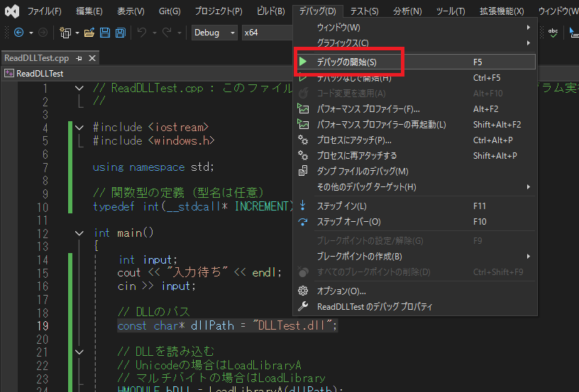Click the abc spell check icon
This screenshot has width=579, height=392.
coord(553,33)
